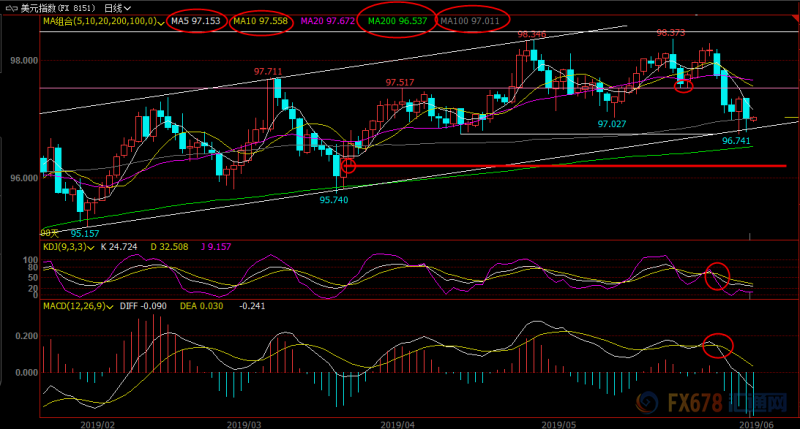Select the 美元指数(FX 8151) symbol title
This screenshot has height=429, width=800.
click(57, 8)
